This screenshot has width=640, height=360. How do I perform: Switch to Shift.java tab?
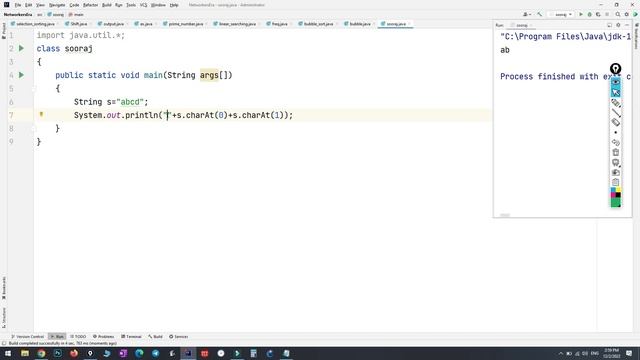78,24
